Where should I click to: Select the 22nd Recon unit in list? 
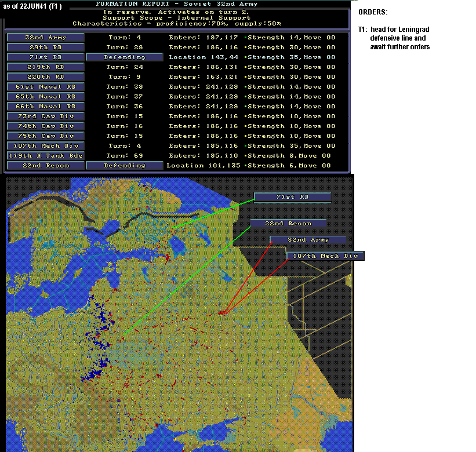point(46,166)
